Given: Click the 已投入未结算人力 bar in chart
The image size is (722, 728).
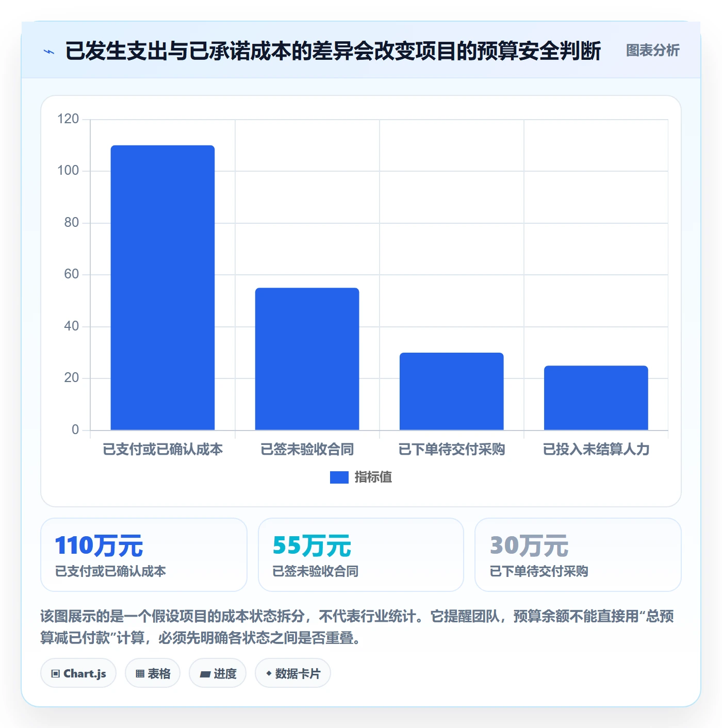Looking at the screenshot, I should pos(596,398).
